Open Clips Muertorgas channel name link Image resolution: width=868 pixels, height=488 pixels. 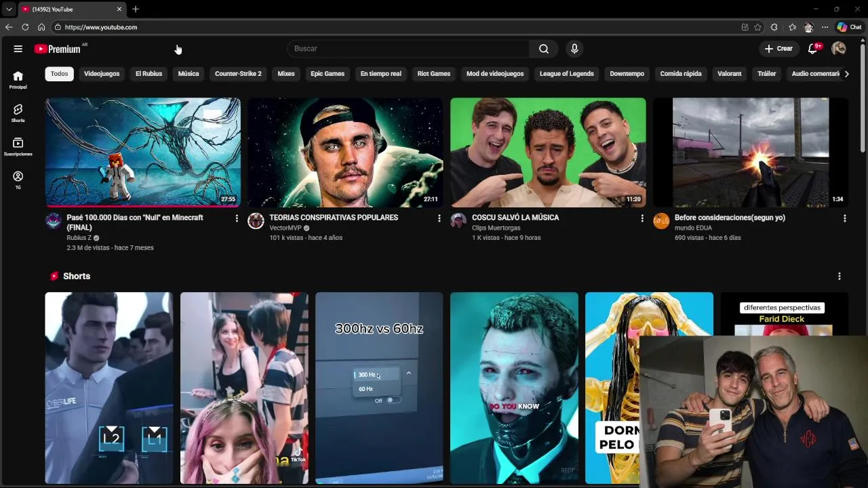496,228
